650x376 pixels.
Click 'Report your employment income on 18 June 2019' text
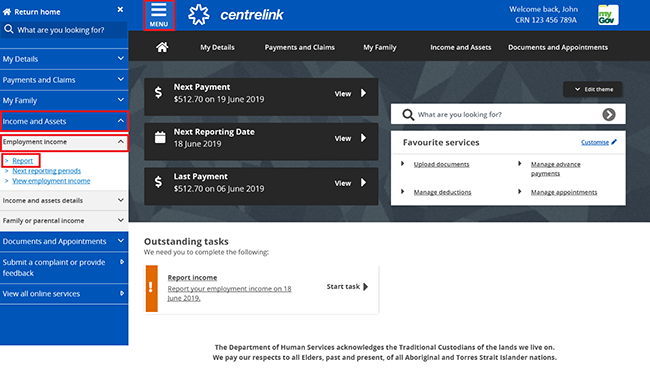[x=229, y=293]
